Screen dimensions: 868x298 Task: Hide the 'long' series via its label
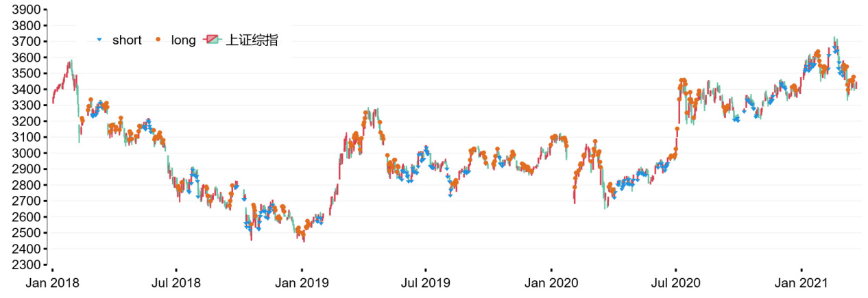183,40
